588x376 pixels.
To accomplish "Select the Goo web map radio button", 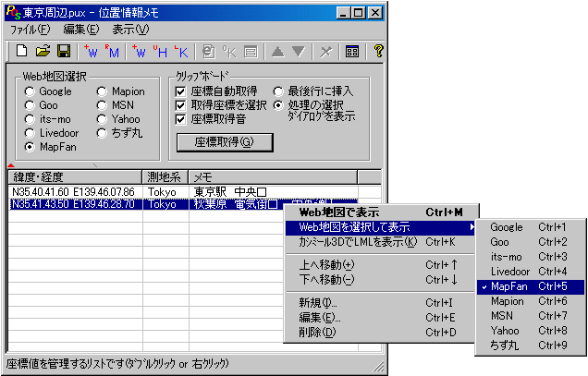I will click(30, 105).
